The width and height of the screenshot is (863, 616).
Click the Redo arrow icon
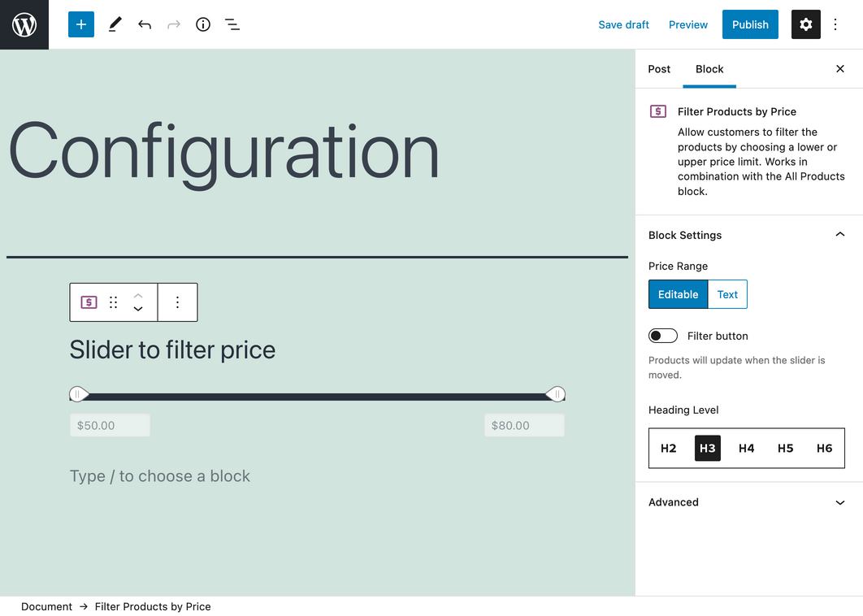tap(173, 24)
